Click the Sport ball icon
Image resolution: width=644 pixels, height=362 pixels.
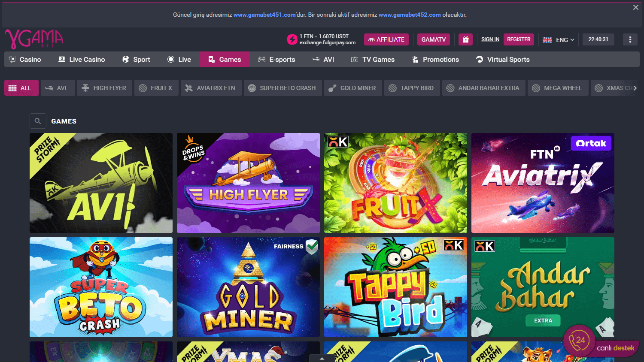(x=125, y=59)
